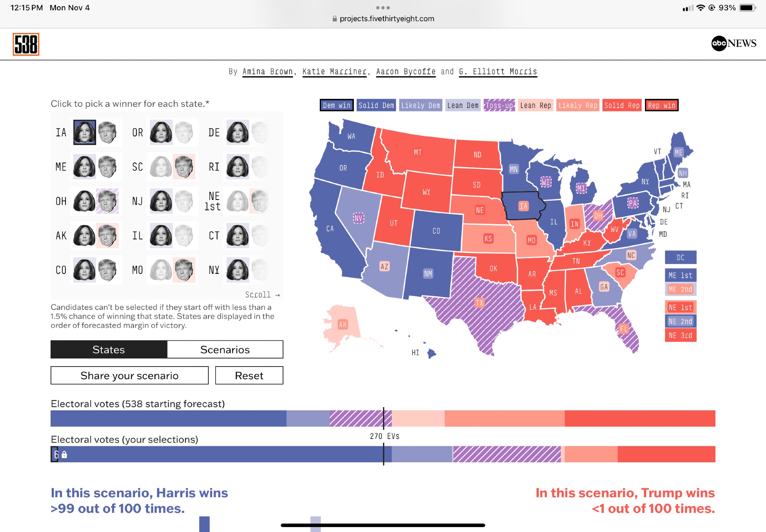Screen dimensions: 766x532
Task: Switch to the Scenarios tab
Action: pos(225,349)
